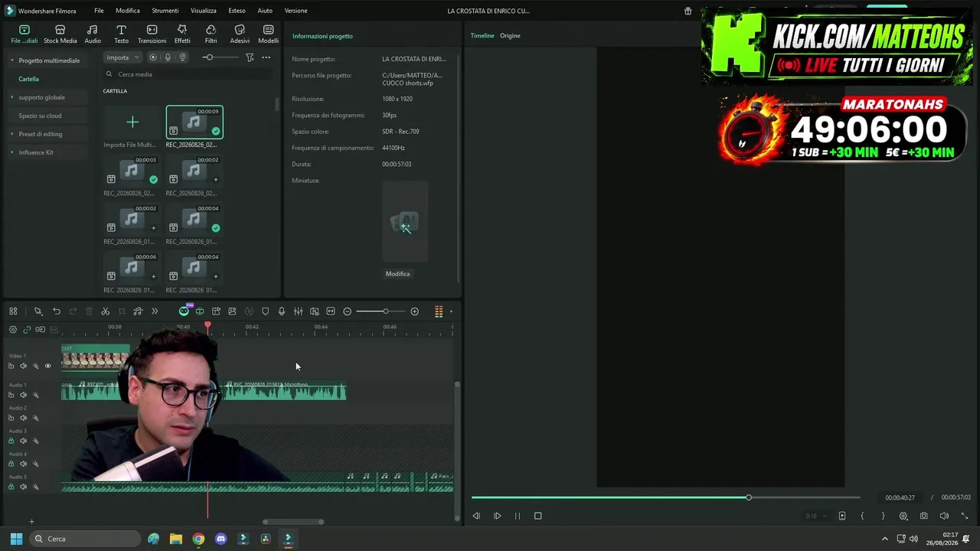Switch to the Timeline preview tab
This screenshot has width=980, height=551.
(482, 36)
